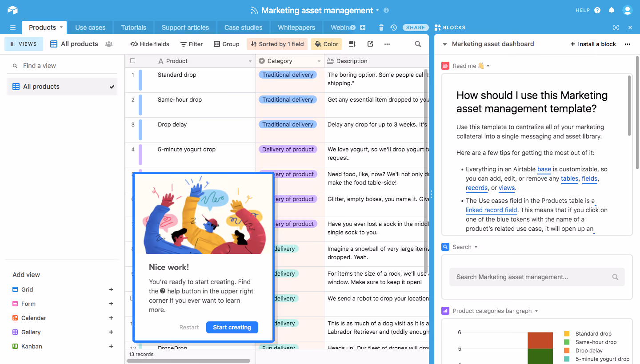Open the Category column header dropdown

[319, 61]
